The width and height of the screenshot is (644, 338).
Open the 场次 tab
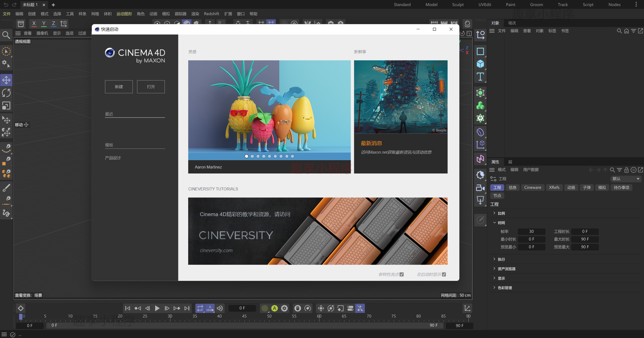click(x=512, y=23)
